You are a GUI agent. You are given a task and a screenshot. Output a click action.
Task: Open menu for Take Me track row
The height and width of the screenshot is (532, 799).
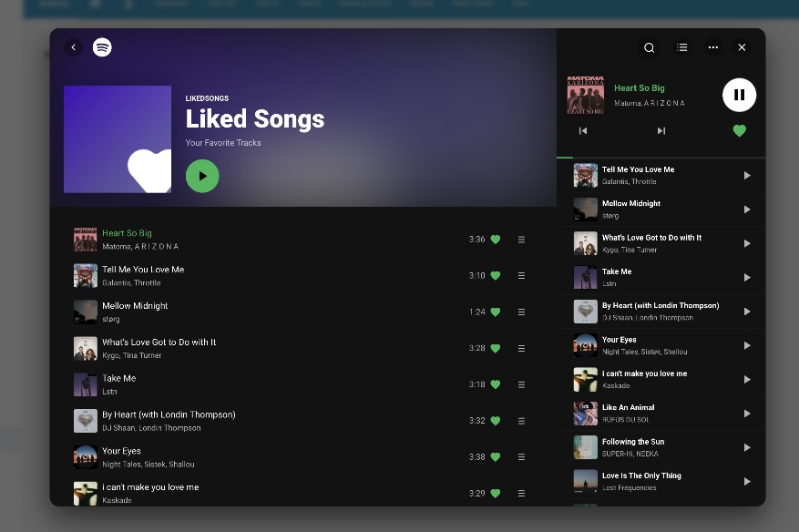[x=521, y=384]
